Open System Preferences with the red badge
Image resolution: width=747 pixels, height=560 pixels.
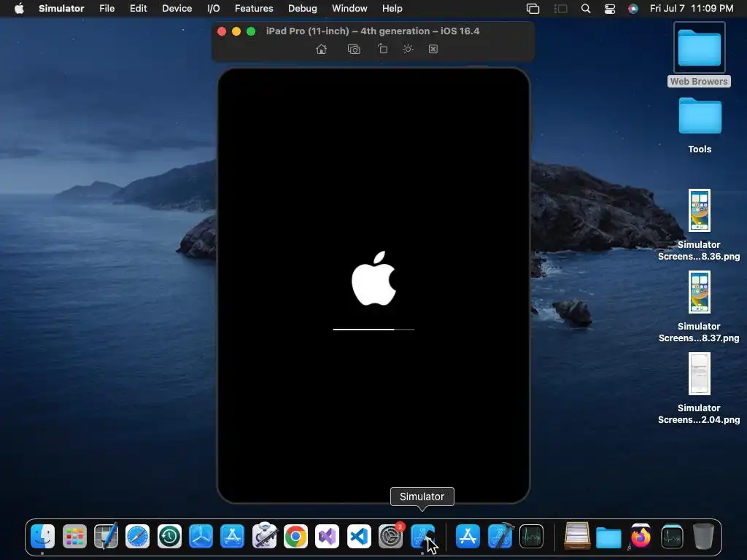tap(391, 537)
